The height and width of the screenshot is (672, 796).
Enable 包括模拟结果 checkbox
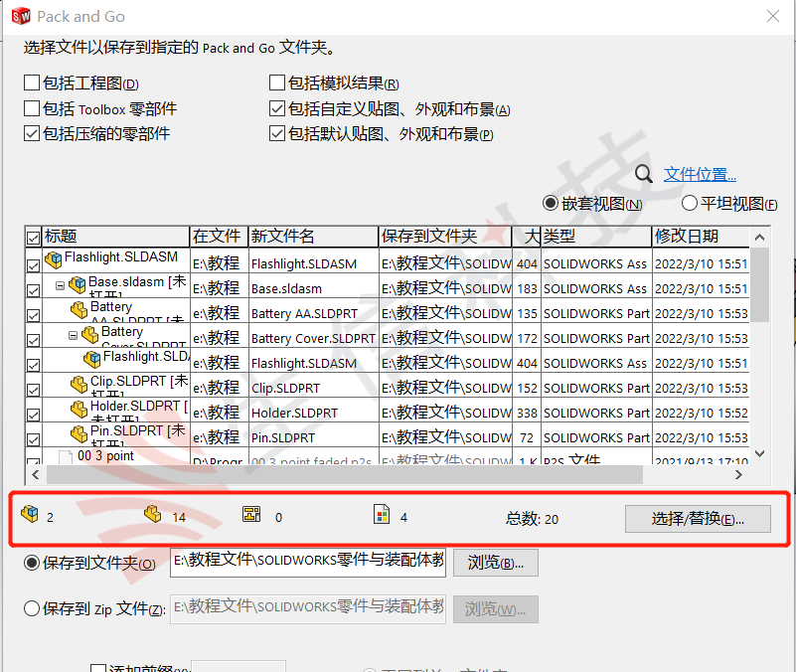(277, 83)
